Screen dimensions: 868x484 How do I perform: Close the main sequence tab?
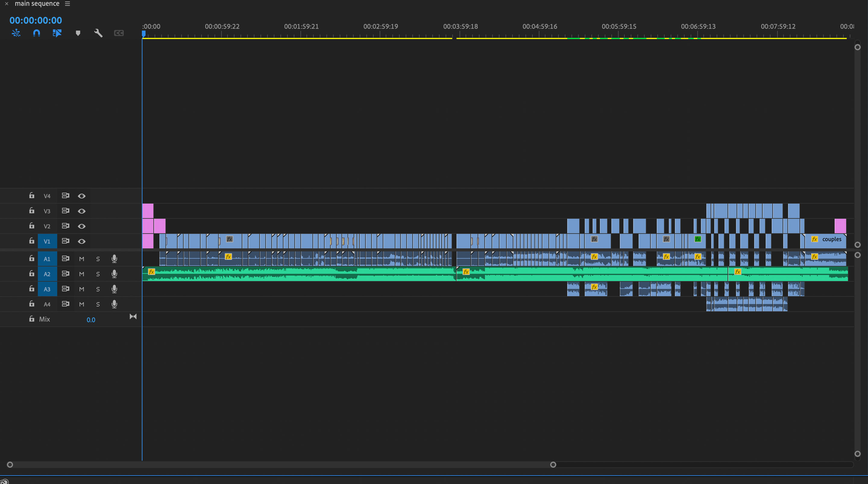pos(6,4)
